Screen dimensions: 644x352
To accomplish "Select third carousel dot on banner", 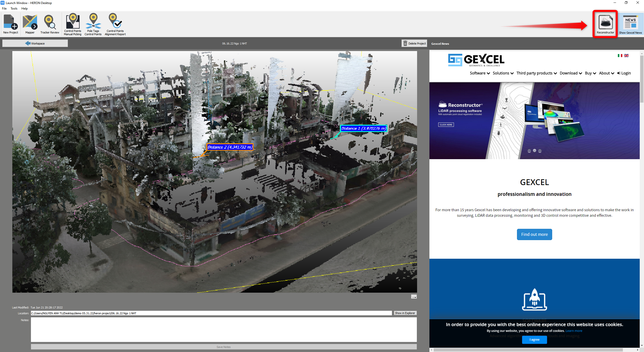I will click(x=540, y=151).
